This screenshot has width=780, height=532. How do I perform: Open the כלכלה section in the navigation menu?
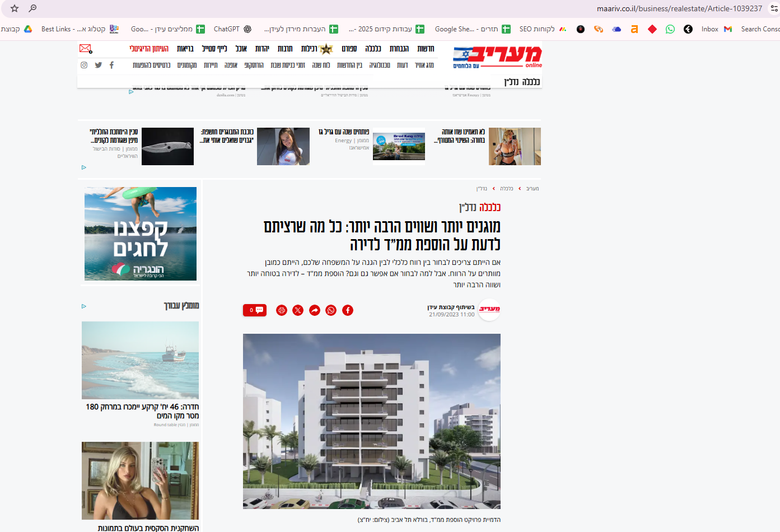(x=373, y=49)
